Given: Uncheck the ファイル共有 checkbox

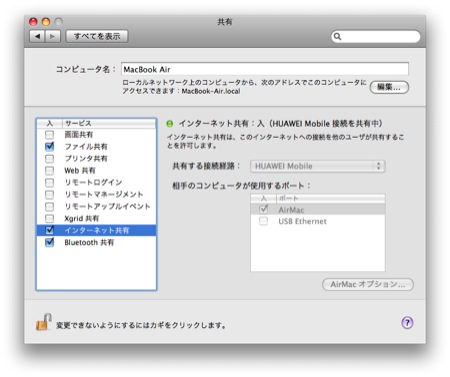Looking at the screenshot, I should point(49,147).
